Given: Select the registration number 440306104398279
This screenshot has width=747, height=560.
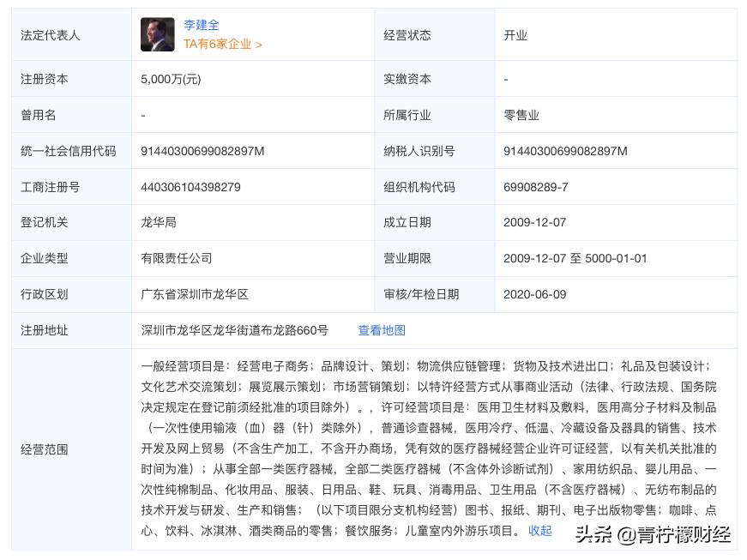Looking at the screenshot, I should pyautogui.click(x=190, y=187).
